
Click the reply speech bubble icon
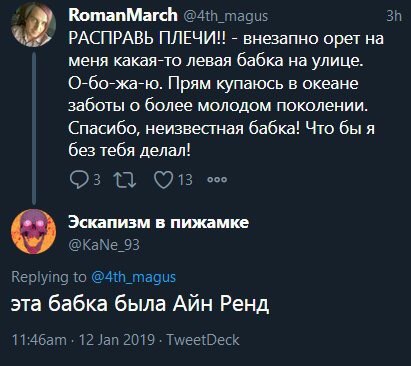coord(79,180)
